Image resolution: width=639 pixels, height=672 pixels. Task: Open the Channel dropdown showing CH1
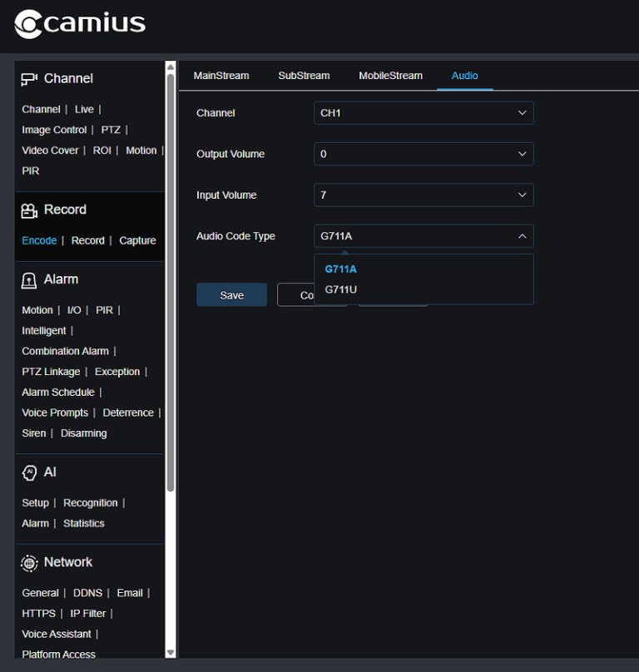(x=424, y=113)
